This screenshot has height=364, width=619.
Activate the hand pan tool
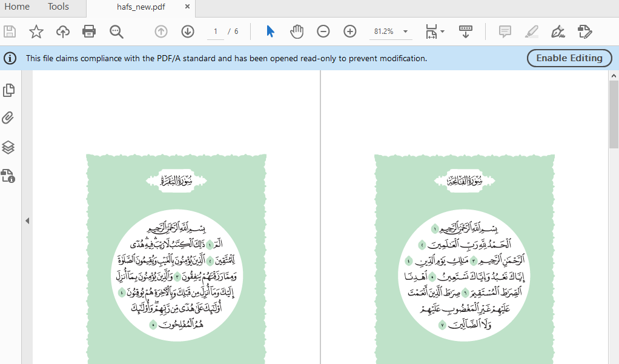pyautogui.click(x=297, y=31)
